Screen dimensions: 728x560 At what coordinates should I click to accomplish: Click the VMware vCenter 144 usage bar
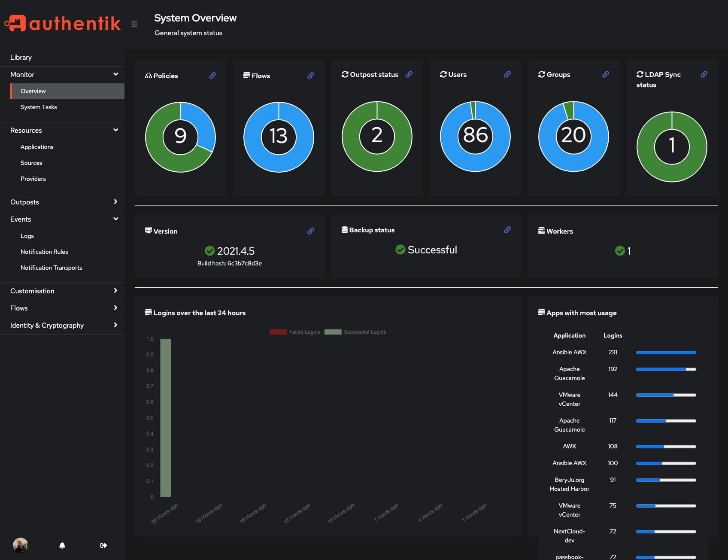(x=666, y=395)
